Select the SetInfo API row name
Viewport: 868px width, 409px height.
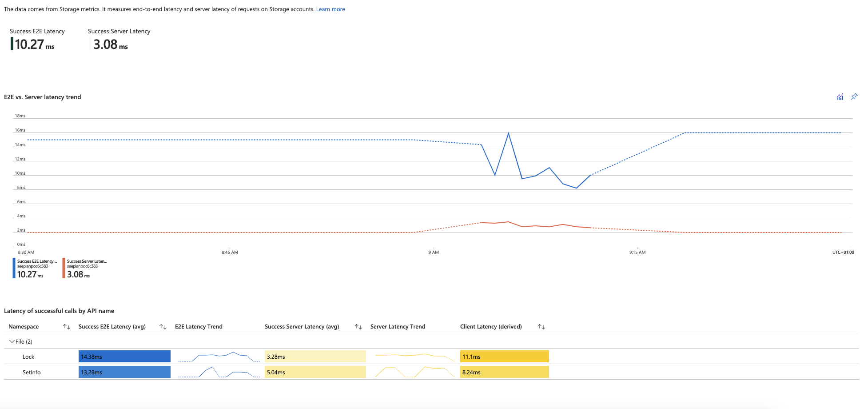tap(32, 373)
